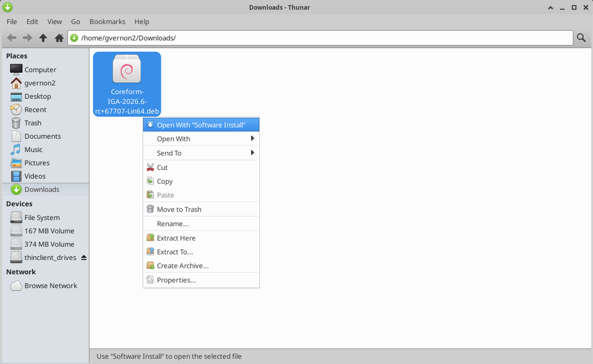Open the Bookmarks menu
The height and width of the screenshot is (364, 593).
(107, 21)
